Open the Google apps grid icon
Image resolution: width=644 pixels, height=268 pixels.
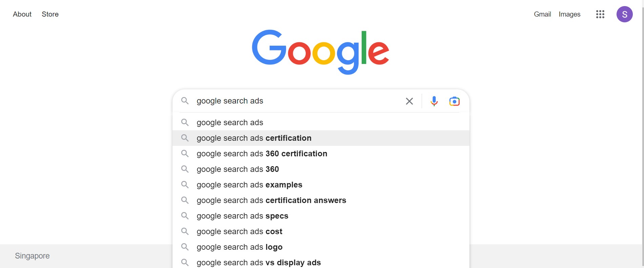600,14
